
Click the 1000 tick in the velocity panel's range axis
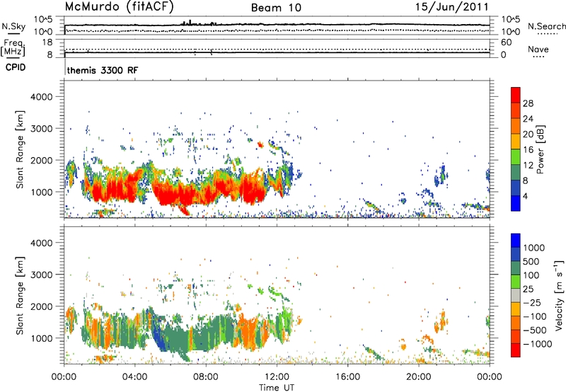click(x=42, y=338)
